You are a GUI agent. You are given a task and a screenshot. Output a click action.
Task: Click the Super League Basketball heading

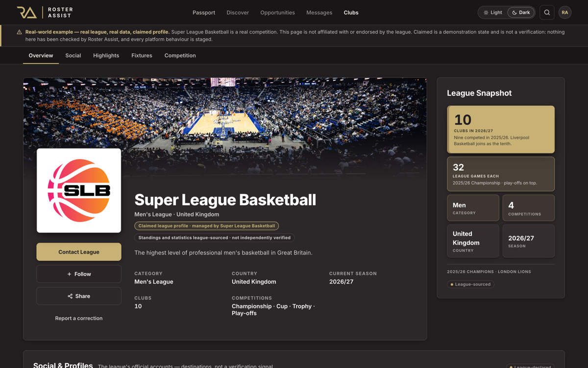point(225,200)
